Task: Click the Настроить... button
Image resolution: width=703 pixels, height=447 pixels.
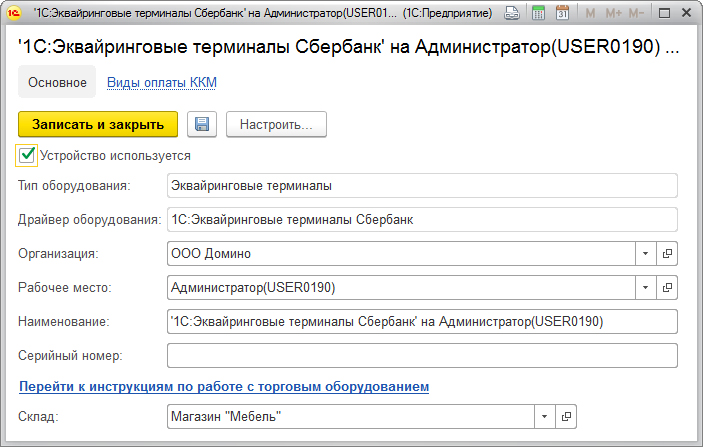Action: point(276,124)
